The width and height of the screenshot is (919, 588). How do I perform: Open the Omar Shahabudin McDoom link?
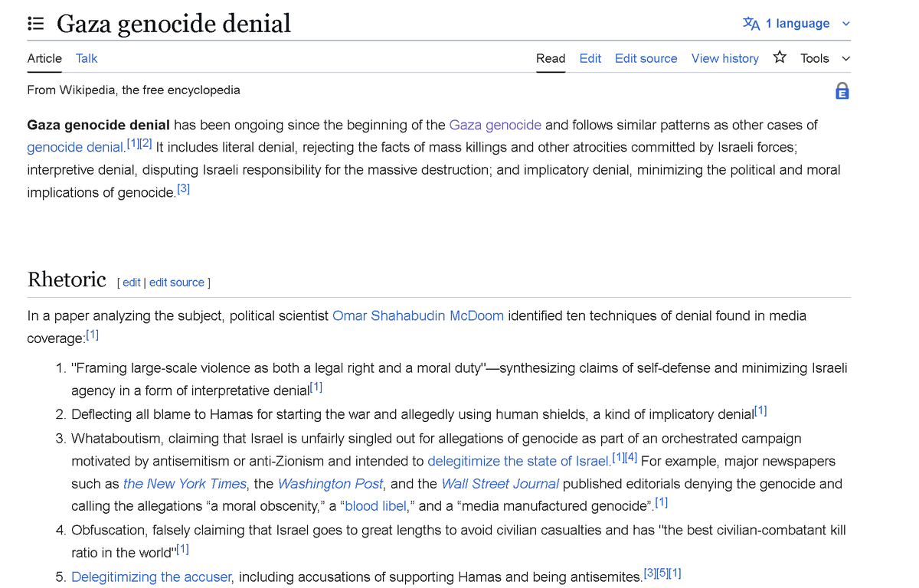click(x=418, y=315)
